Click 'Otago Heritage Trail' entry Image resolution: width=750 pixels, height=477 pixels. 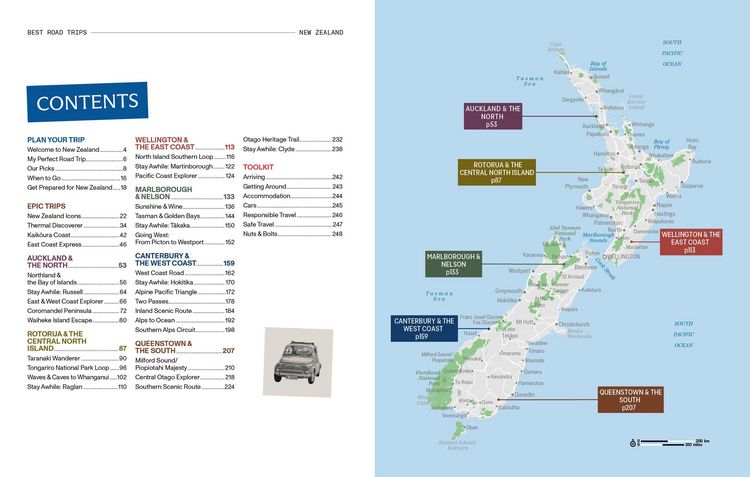click(293, 140)
